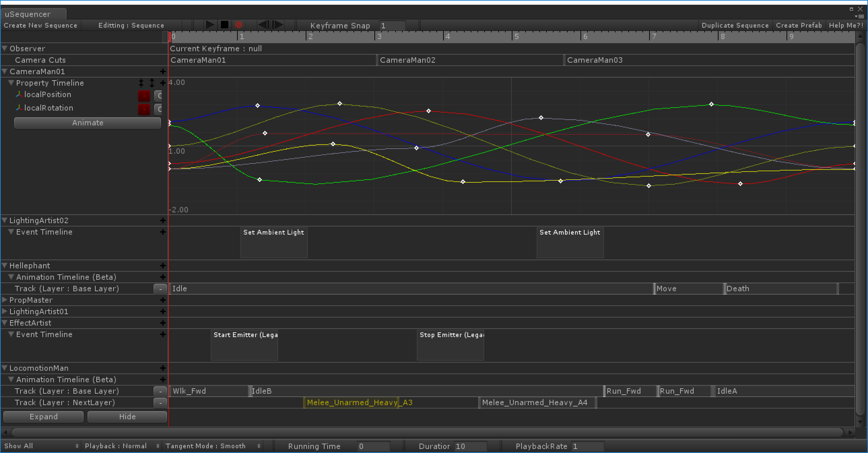The height and width of the screenshot is (453, 868).
Task: Collapse the LocomotionMan group
Action: pyautogui.click(x=5, y=368)
